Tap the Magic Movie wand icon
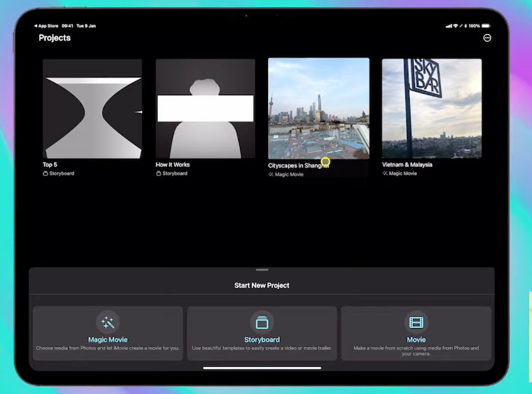 click(108, 322)
